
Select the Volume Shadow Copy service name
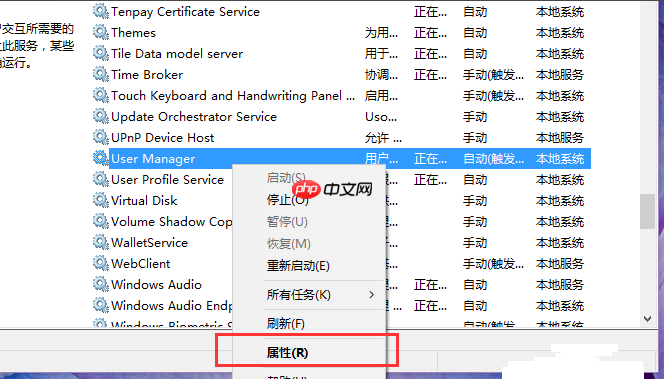point(172,221)
